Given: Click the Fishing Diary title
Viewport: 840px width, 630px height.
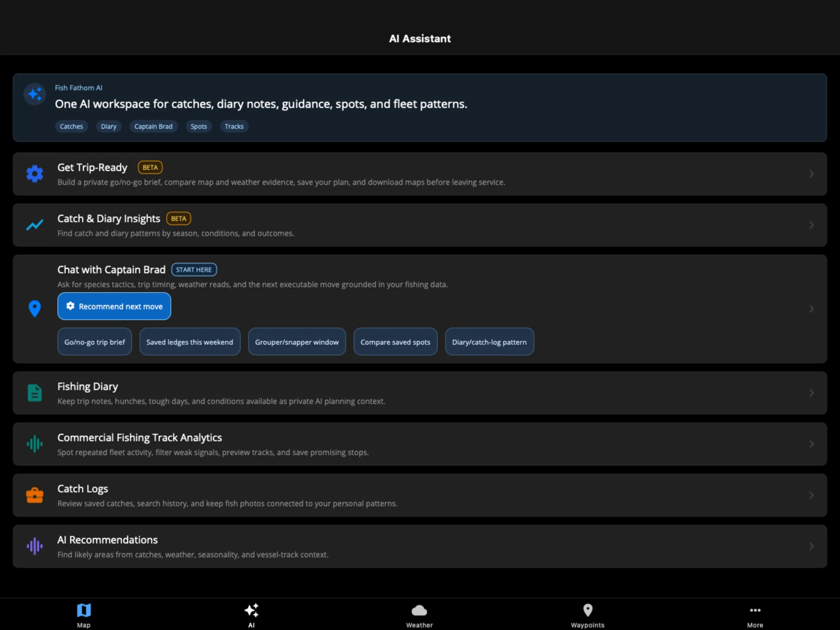Looking at the screenshot, I should click(88, 387).
